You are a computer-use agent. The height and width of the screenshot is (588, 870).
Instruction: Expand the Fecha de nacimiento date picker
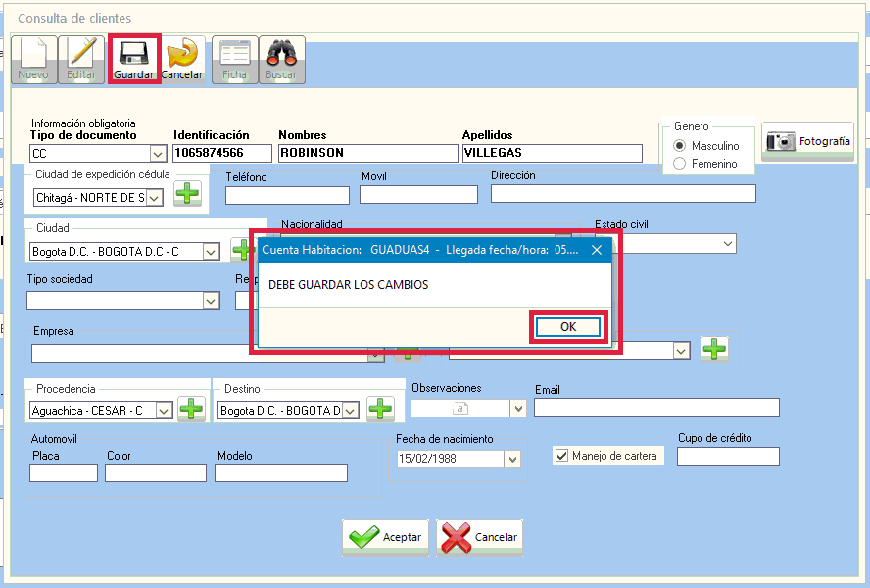tap(511, 459)
